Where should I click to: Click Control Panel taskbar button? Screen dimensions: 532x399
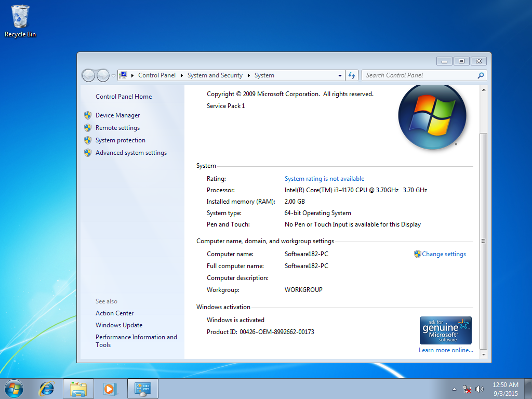click(142, 389)
